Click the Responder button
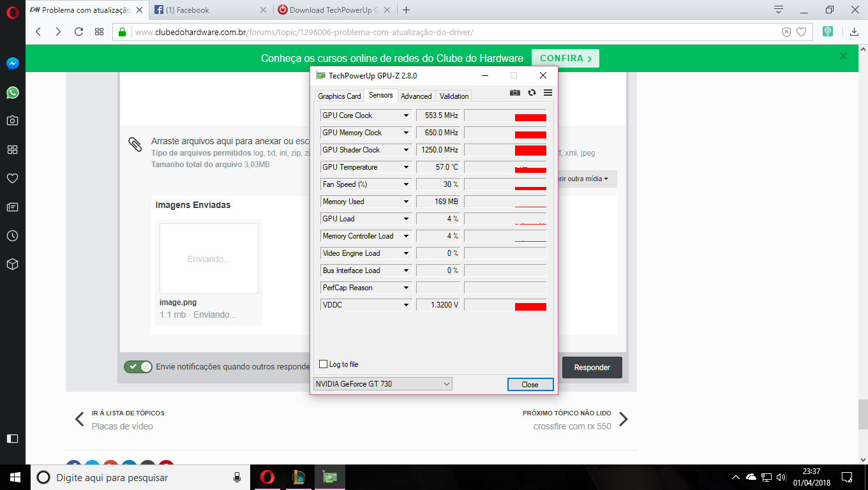868x490 pixels. [x=592, y=367]
